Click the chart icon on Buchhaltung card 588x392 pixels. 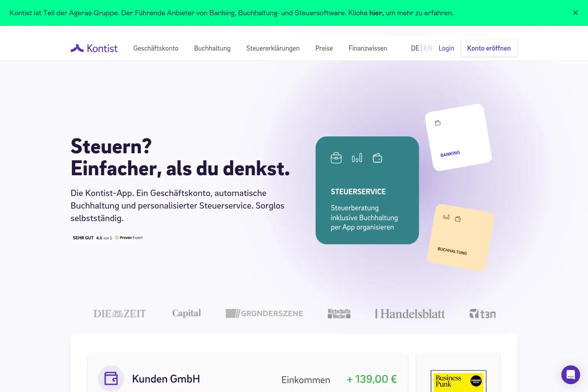(446, 217)
